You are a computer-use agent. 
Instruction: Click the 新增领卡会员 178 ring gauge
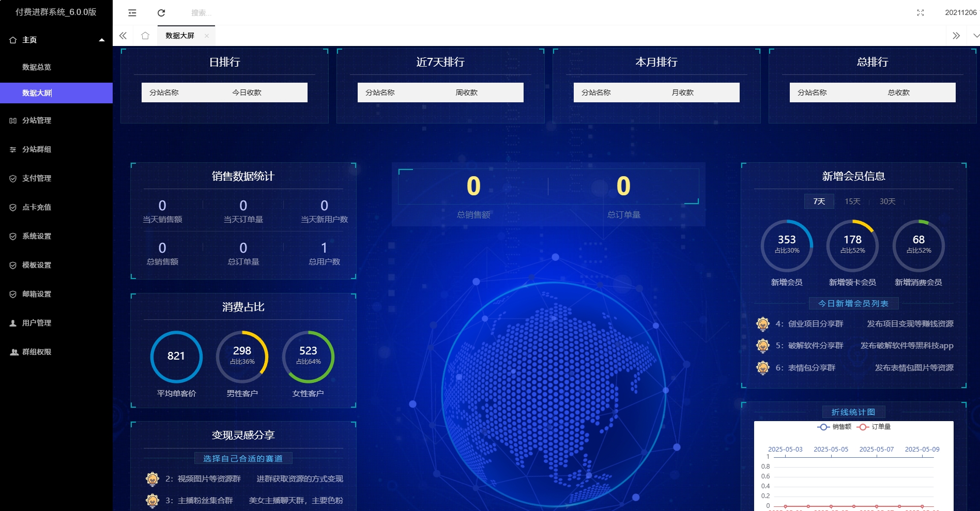(x=852, y=245)
